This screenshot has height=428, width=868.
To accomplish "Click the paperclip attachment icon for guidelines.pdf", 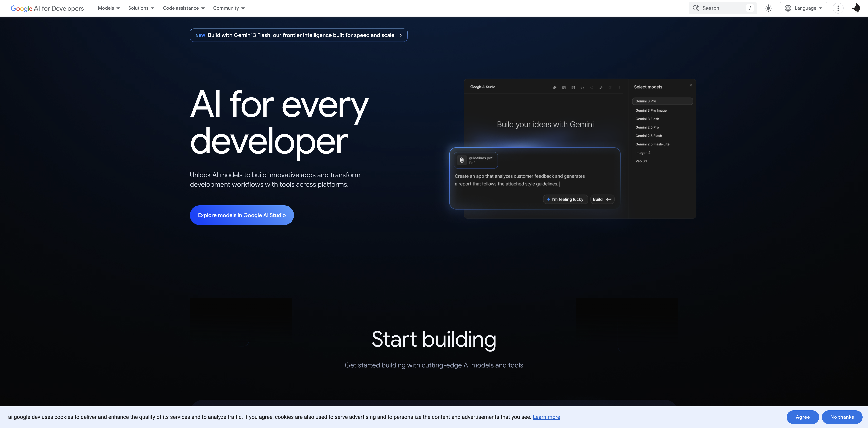I will click(x=462, y=160).
